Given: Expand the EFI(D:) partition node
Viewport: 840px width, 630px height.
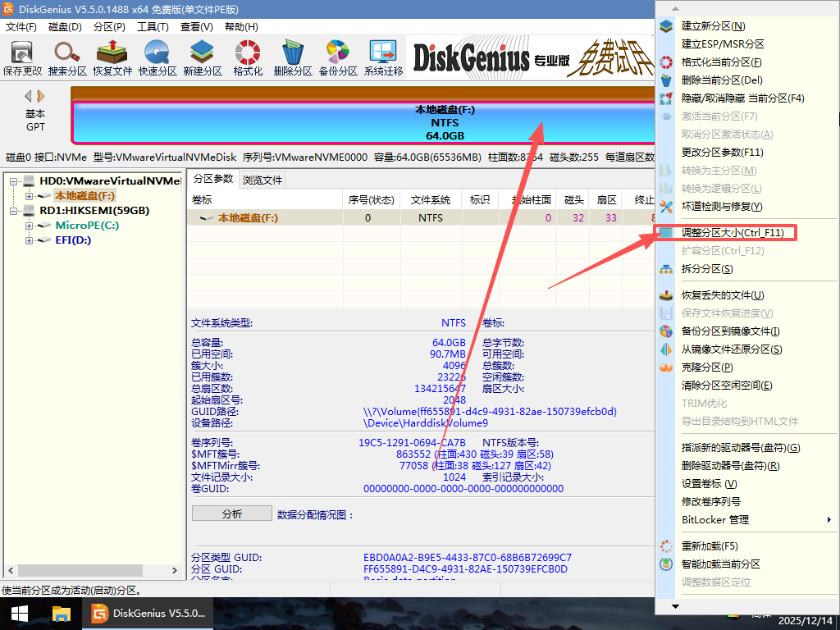Looking at the screenshot, I should coord(30,240).
